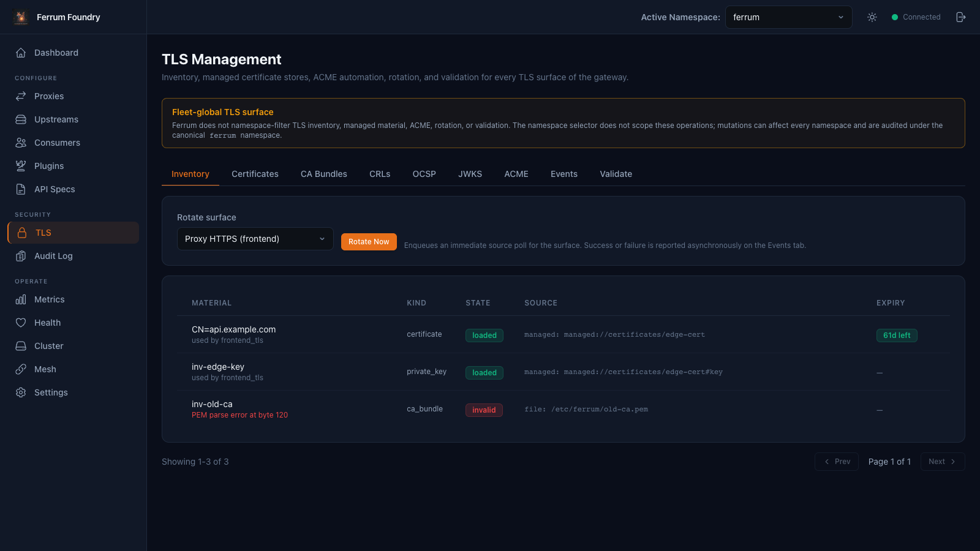Expand the Rotate surface selector
The image size is (980, 551).
point(255,239)
